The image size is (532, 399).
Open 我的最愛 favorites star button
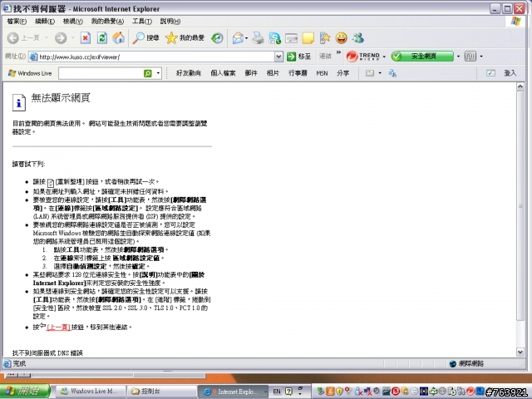185,37
